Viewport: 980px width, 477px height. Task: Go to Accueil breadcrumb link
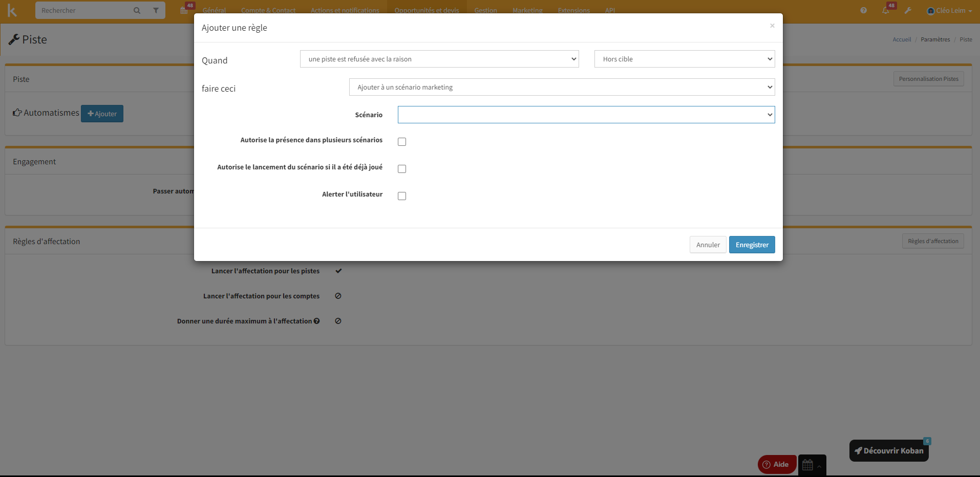pyautogui.click(x=902, y=39)
